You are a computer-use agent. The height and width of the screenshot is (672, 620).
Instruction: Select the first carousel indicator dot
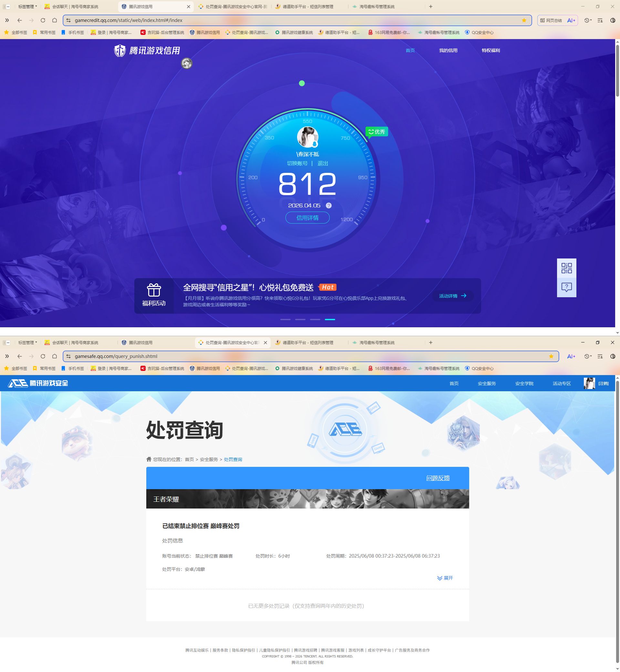click(x=285, y=320)
